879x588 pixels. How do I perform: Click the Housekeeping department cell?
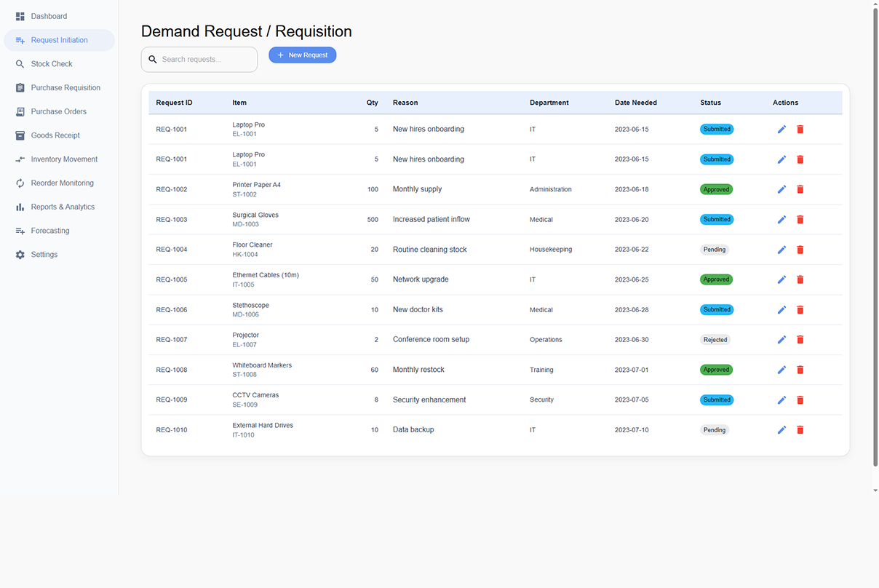(x=551, y=250)
